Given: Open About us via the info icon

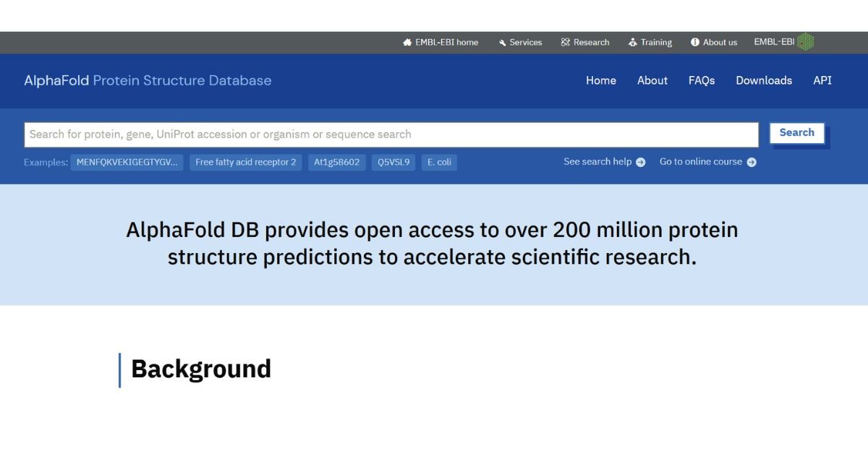Looking at the screenshot, I should (695, 42).
